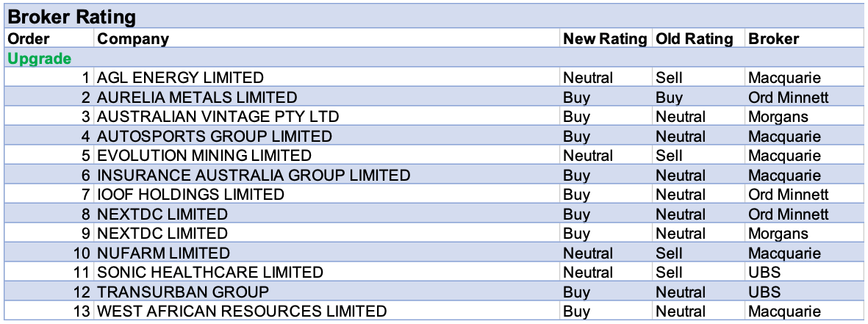Select the AGL ENERGY LIMITED cell
The width and height of the screenshot is (868, 324).
180,78
